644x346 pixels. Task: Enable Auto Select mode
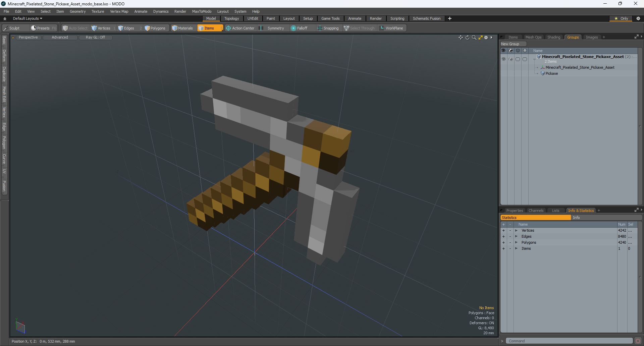coord(75,28)
